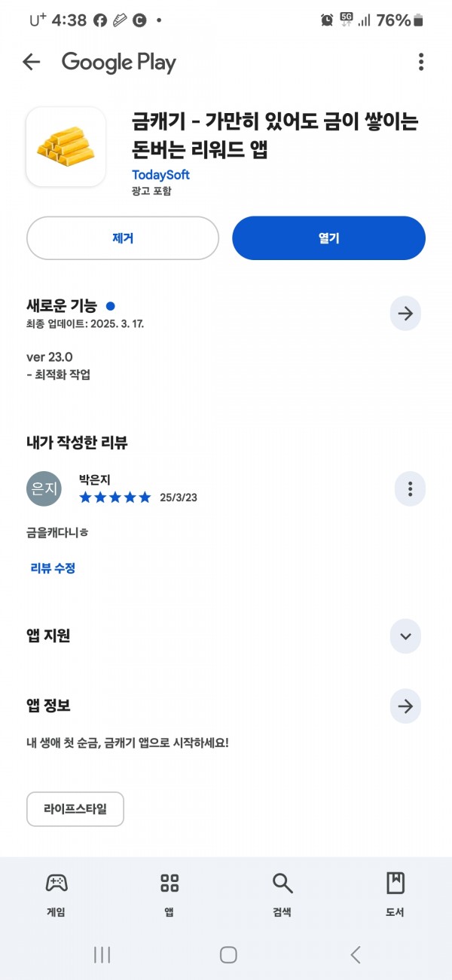The width and height of the screenshot is (452, 980).
Task: Switch to the 게임 tab
Action: [x=56, y=895]
